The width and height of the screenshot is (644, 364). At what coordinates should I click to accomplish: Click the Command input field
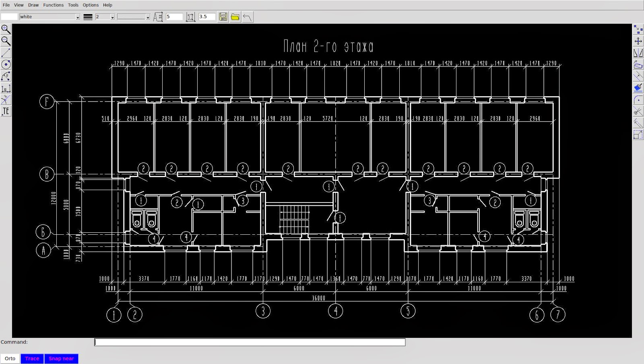250,342
